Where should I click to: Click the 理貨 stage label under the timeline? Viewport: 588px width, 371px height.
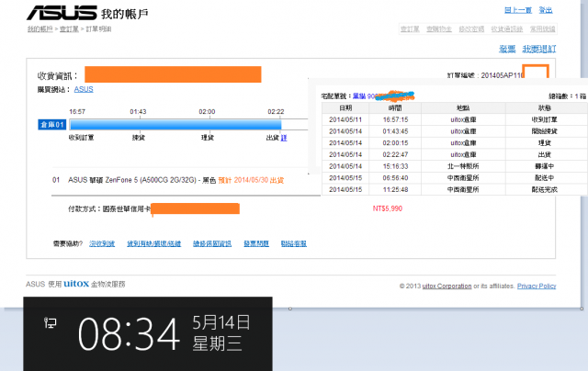pos(208,138)
